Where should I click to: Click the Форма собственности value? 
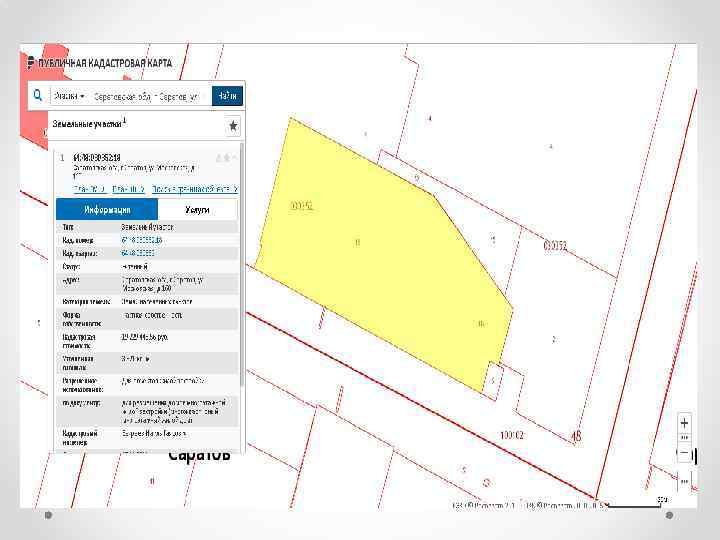pyautogui.click(x=152, y=315)
